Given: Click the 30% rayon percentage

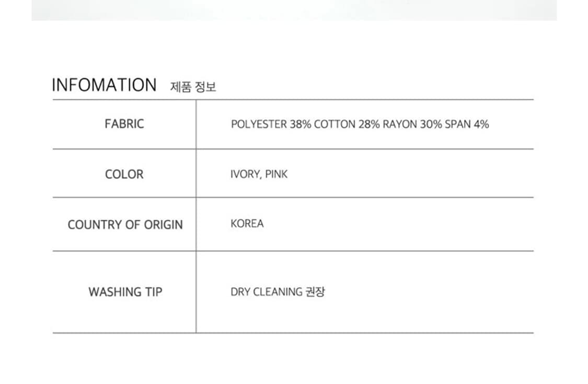Looking at the screenshot, I should [x=431, y=125].
